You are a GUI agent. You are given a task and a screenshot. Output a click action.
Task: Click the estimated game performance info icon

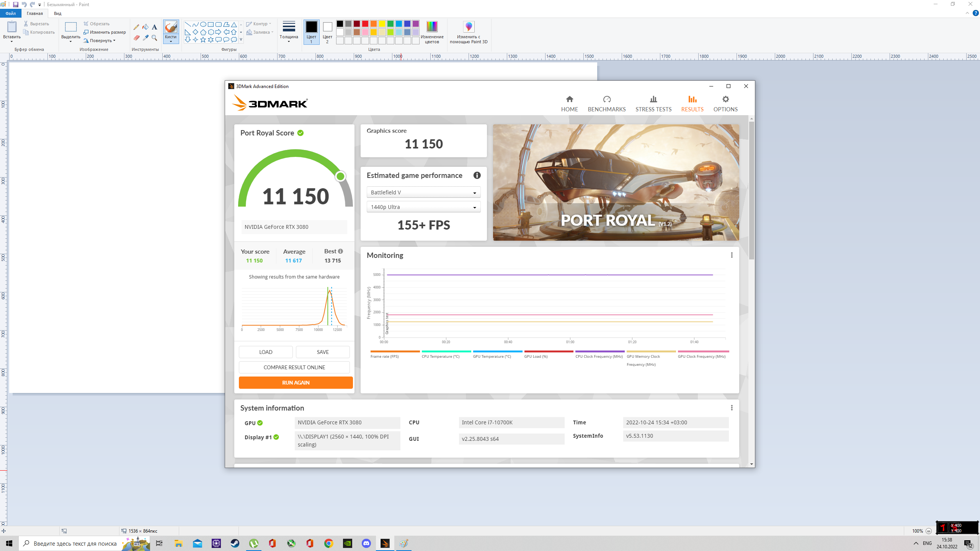pyautogui.click(x=477, y=175)
